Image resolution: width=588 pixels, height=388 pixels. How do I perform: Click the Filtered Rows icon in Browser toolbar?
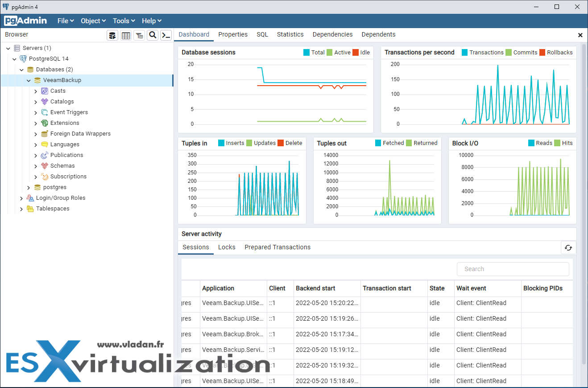tap(139, 36)
